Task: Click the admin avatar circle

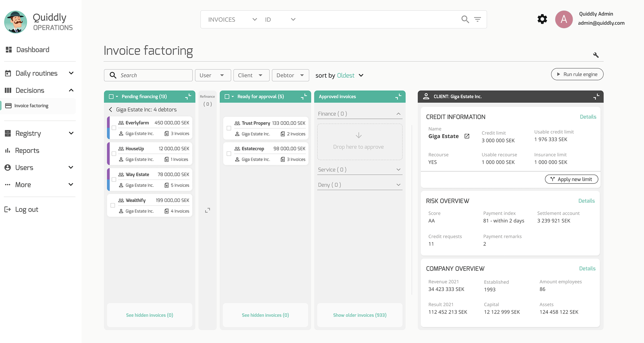Action: [564, 19]
